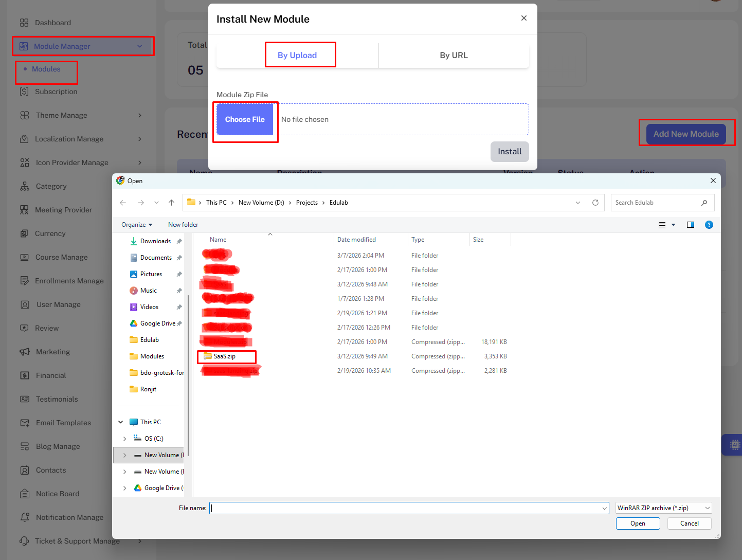The height and width of the screenshot is (560, 742).
Task: Open the WinRAR ZIP archive file type dropdown
Action: pyautogui.click(x=663, y=508)
